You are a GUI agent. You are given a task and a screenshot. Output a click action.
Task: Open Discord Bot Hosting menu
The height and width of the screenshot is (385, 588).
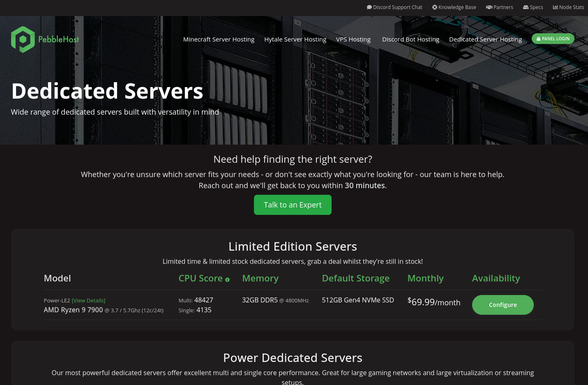coord(410,39)
